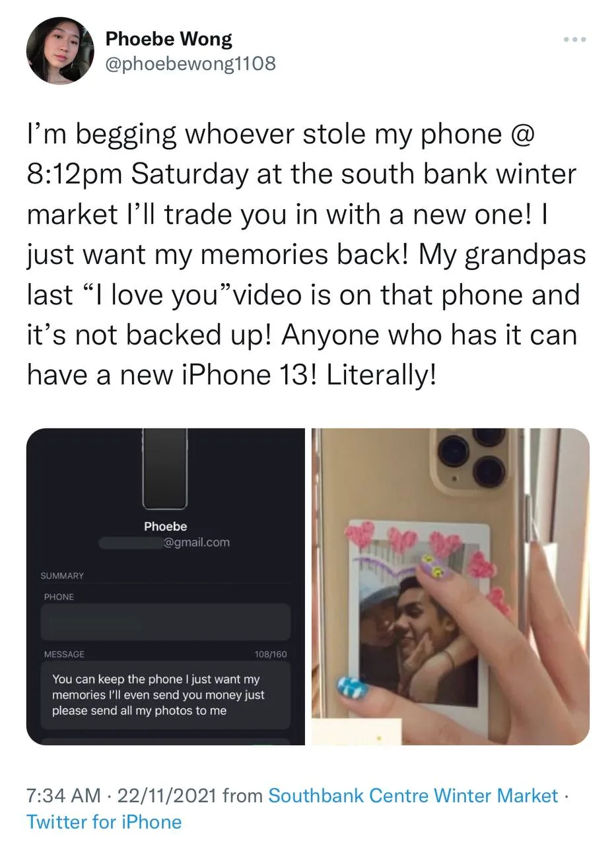Image resolution: width=616 pixels, height=845 pixels.
Task: Click the PHONE field in the screenshot
Action: pyautogui.click(x=166, y=622)
